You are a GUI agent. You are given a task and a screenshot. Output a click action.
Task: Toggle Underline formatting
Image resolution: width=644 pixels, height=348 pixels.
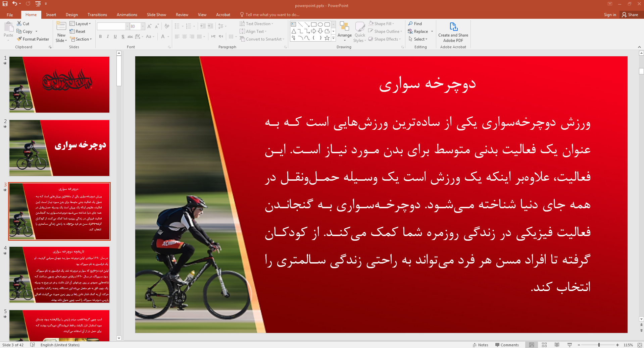point(115,37)
